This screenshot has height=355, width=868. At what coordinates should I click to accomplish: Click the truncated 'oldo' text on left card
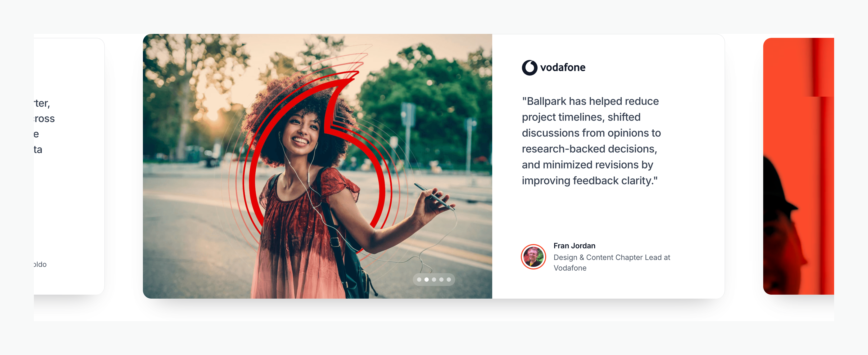tap(40, 264)
